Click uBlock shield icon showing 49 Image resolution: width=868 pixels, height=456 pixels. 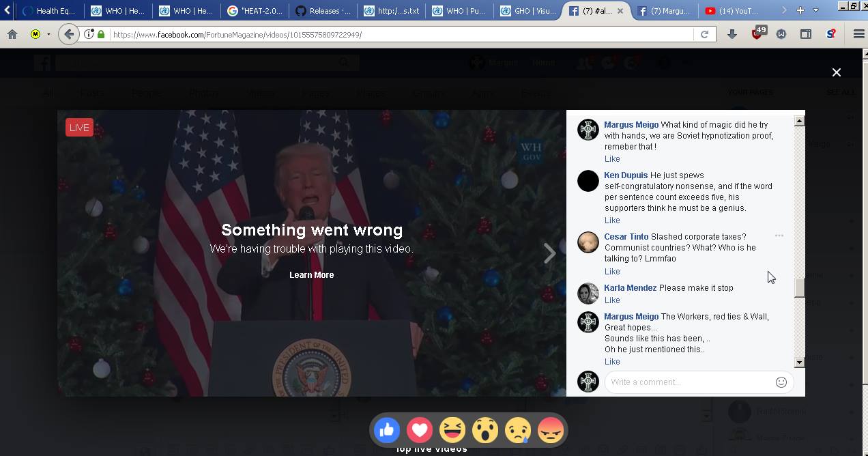coord(757,33)
